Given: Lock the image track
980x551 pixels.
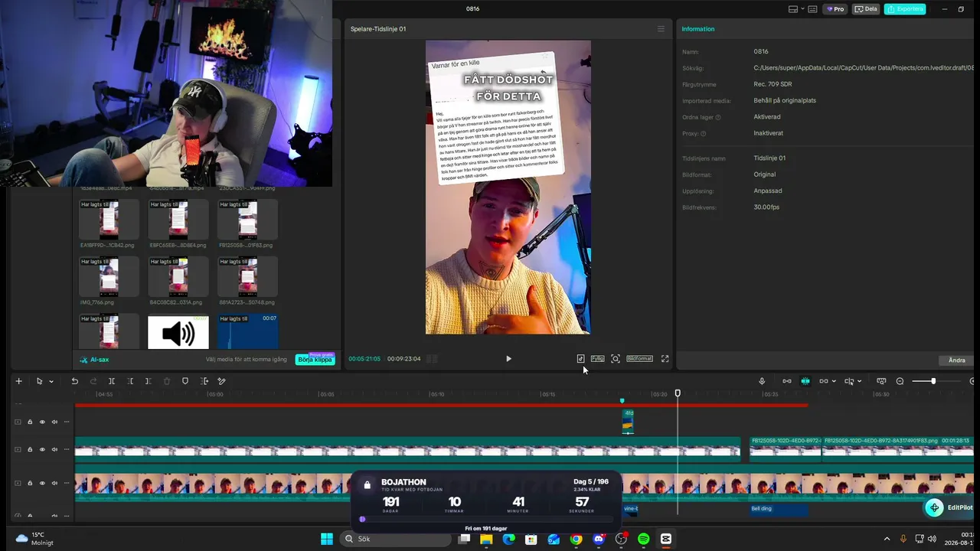Looking at the screenshot, I should tap(30, 450).
